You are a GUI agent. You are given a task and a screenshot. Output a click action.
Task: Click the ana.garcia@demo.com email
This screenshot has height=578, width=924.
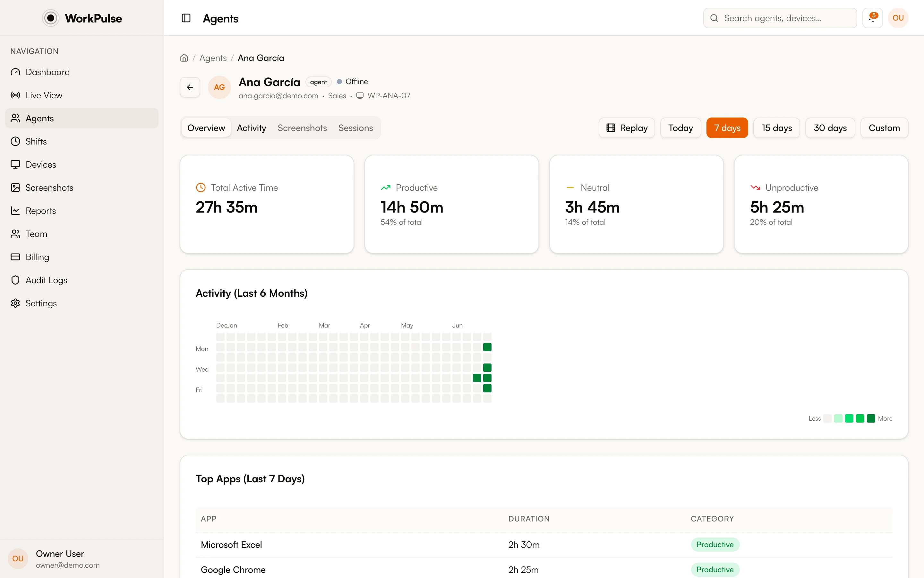point(278,96)
